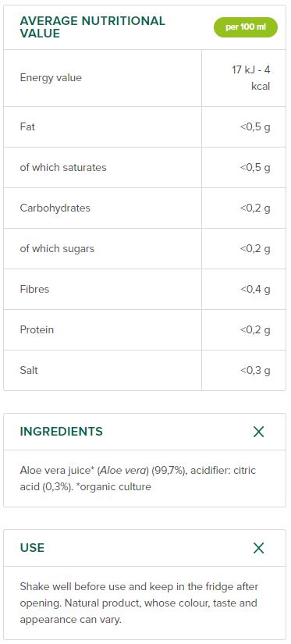Select the Fibres row label
The image size is (291, 644).
34,289
